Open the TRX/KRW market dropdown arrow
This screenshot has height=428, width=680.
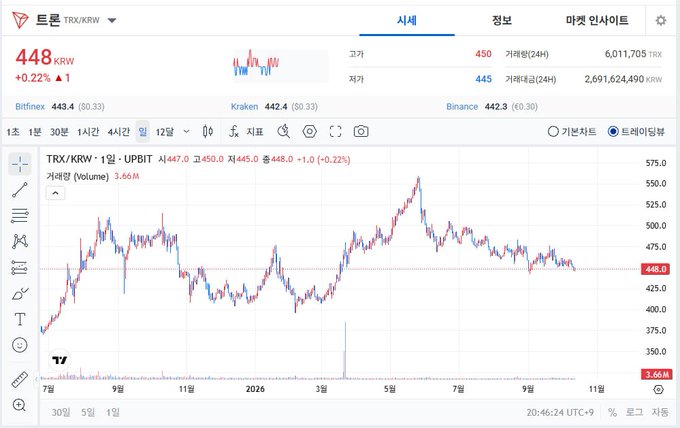pyautogui.click(x=112, y=20)
